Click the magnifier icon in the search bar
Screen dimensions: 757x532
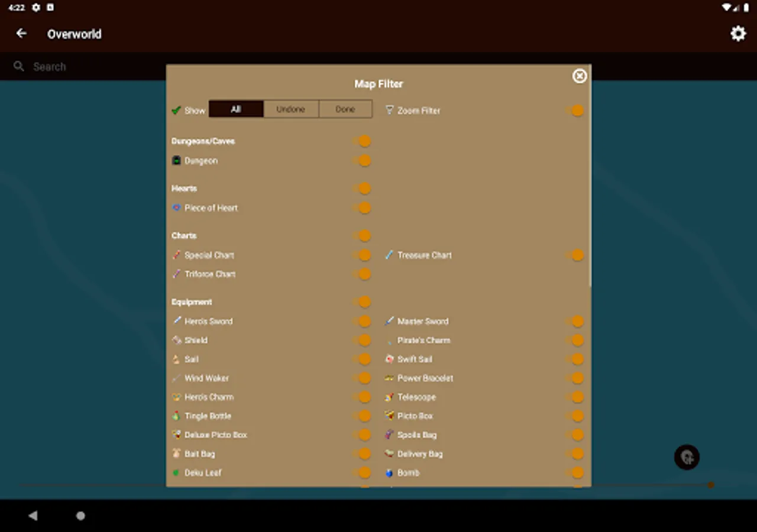[x=19, y=66]
